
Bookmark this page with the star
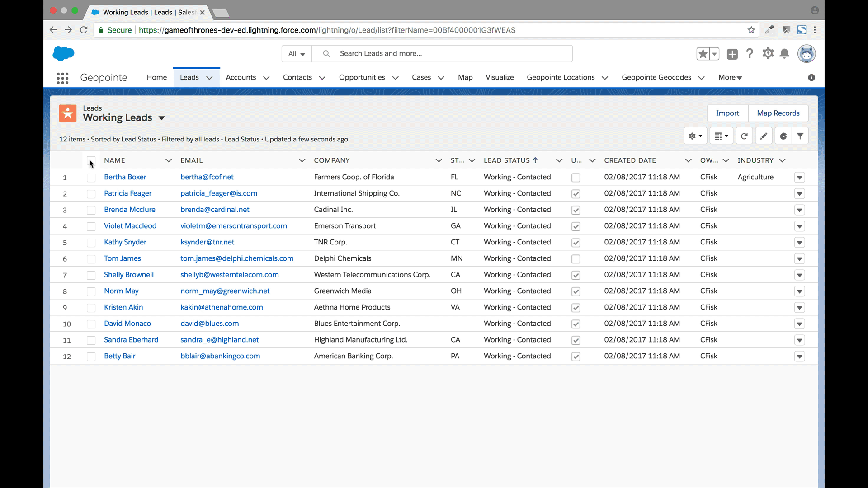(x=751, y=30)
